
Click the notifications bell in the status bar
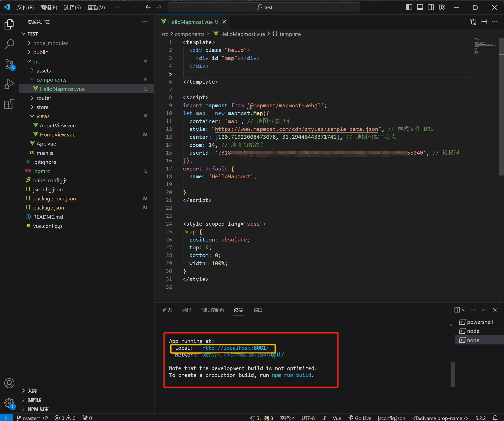(x=495, y=418)
